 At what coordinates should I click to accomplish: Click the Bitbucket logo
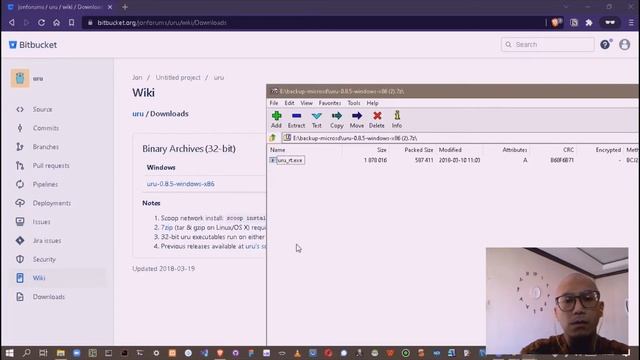pyautogui.click(x=33, y=45)
